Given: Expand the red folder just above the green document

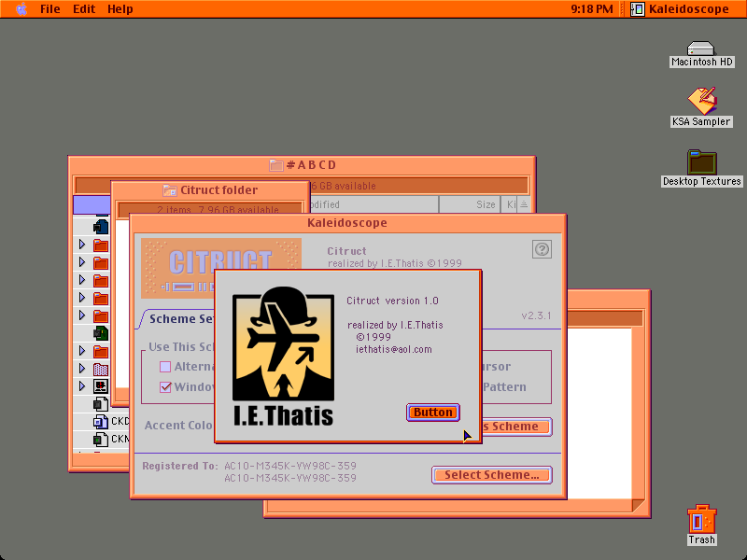Looking at the screenshot, I should click(82, 315).
